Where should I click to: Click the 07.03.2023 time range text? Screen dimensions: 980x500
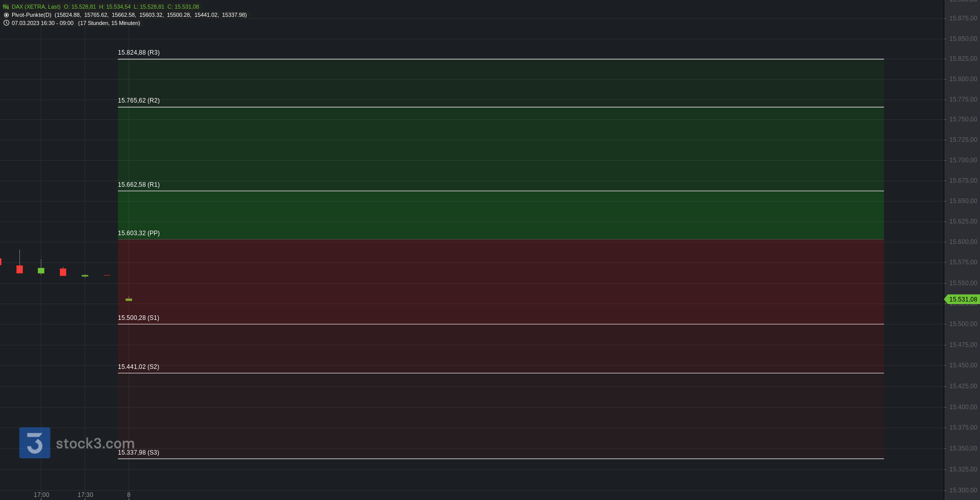click(42, 23)
